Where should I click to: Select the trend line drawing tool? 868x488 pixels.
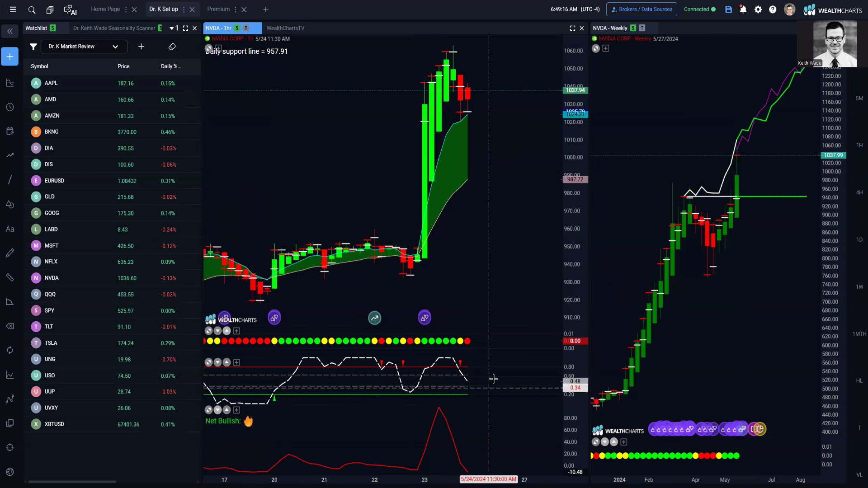9,180
